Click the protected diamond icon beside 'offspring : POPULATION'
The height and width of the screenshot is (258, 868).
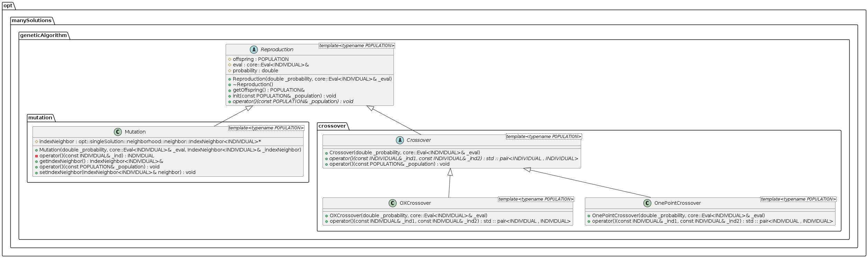229,59
